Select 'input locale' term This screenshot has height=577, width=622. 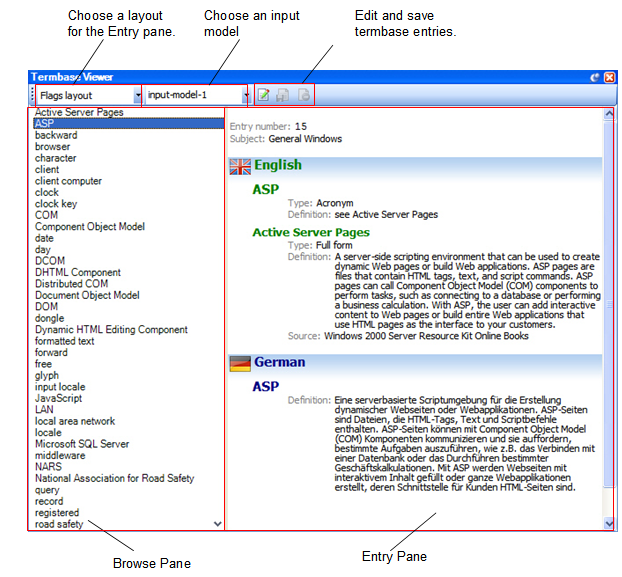[60, 387]
